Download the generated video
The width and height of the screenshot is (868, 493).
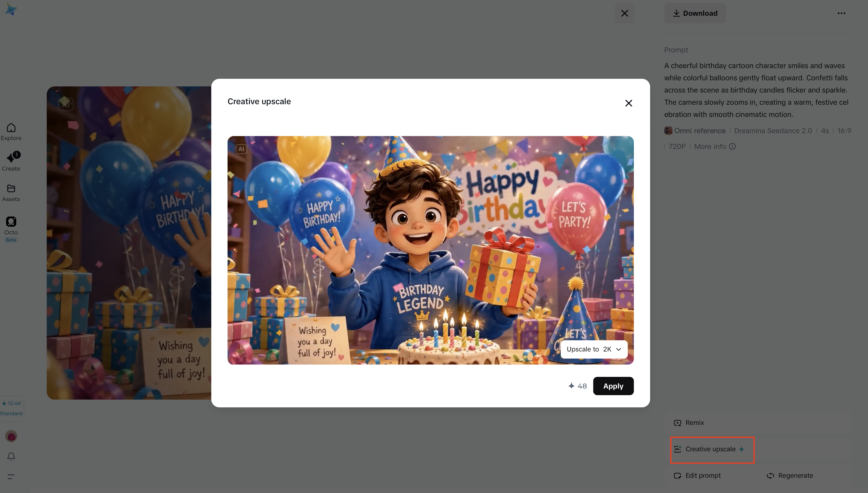coord(695,13)
